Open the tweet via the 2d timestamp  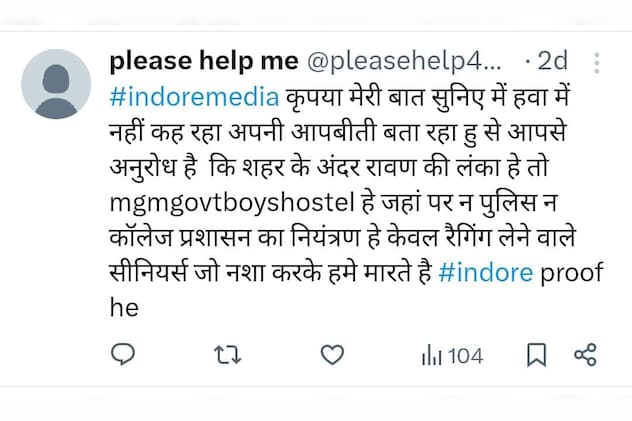tap(552, 61)
